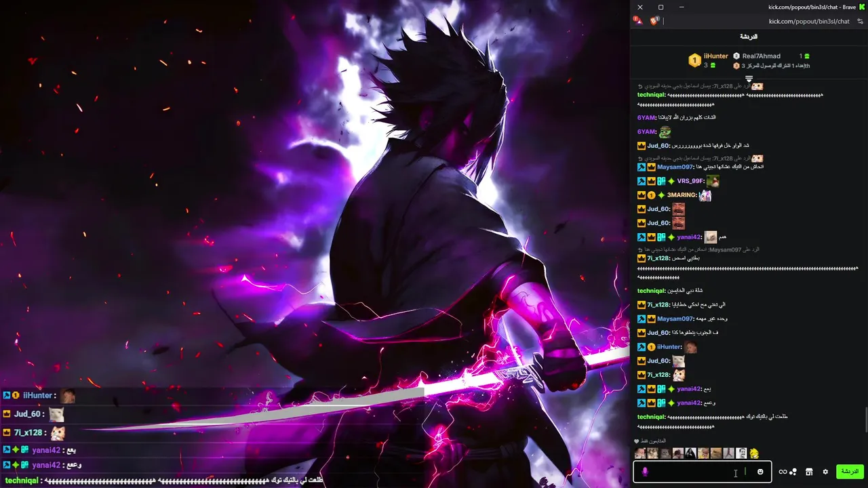The image size is (868, 488).
Task: Click the green الدردشة send button
Action: (850, 472)
